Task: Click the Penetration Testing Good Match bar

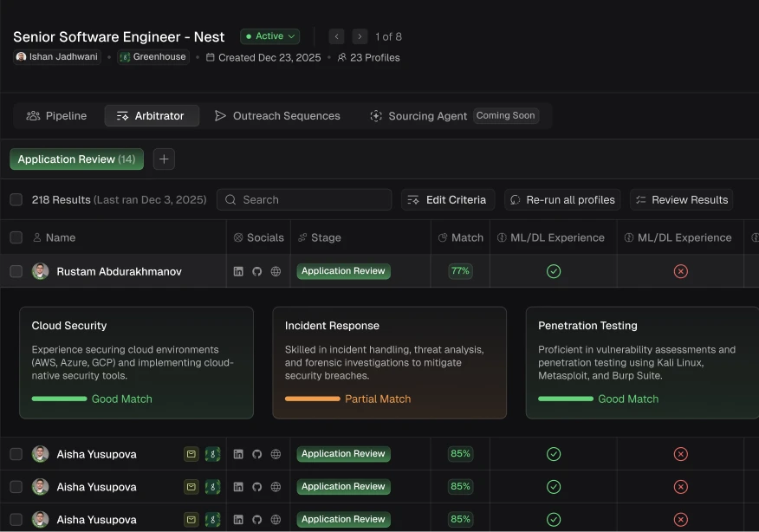Action: (566, 399)
